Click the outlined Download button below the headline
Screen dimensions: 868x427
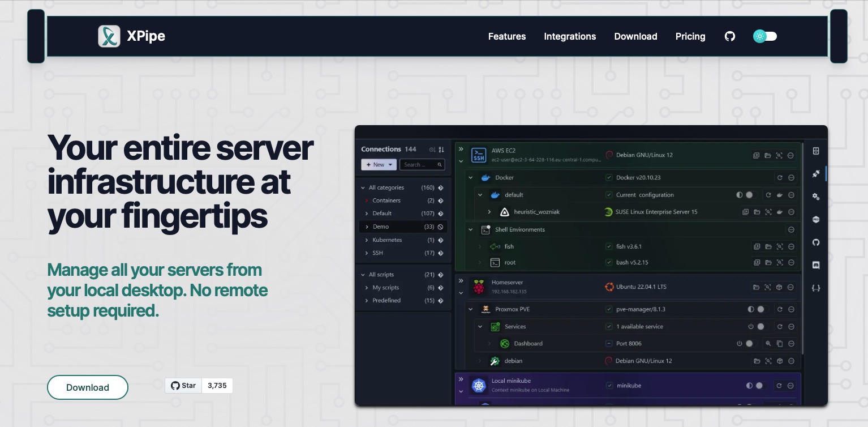click(88, 387)
